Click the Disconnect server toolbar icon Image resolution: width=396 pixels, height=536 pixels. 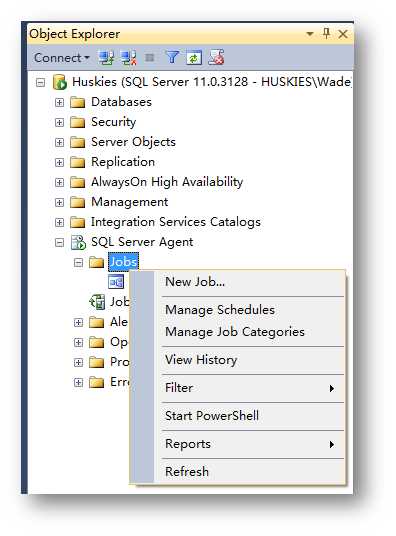tap(129, 58)
